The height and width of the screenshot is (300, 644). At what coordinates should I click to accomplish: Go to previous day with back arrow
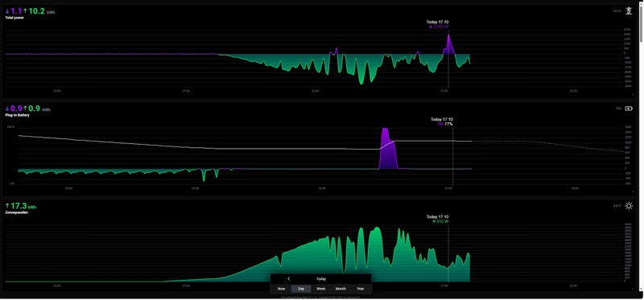289,278
